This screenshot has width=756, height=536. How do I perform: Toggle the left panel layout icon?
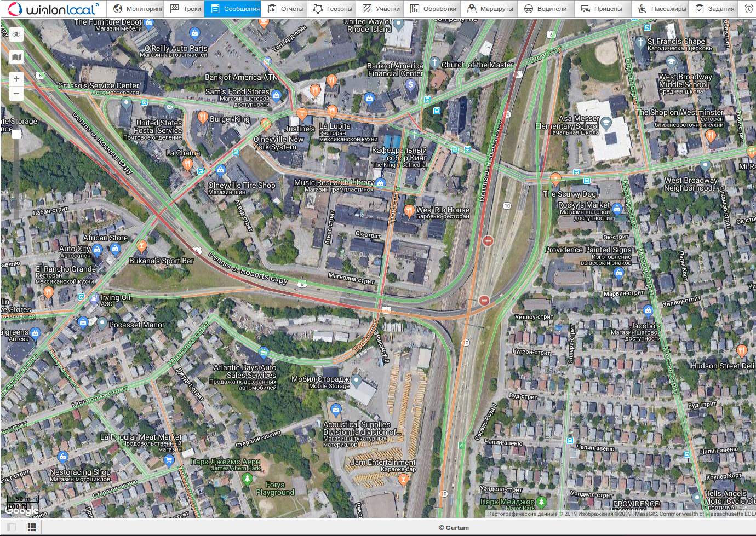[12, 527]
